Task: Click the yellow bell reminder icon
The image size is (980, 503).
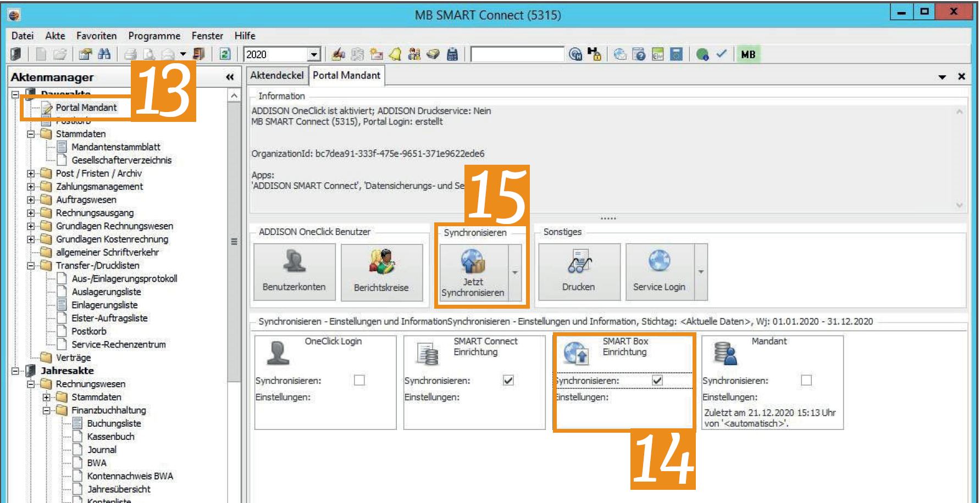Action: click(395, 54)
